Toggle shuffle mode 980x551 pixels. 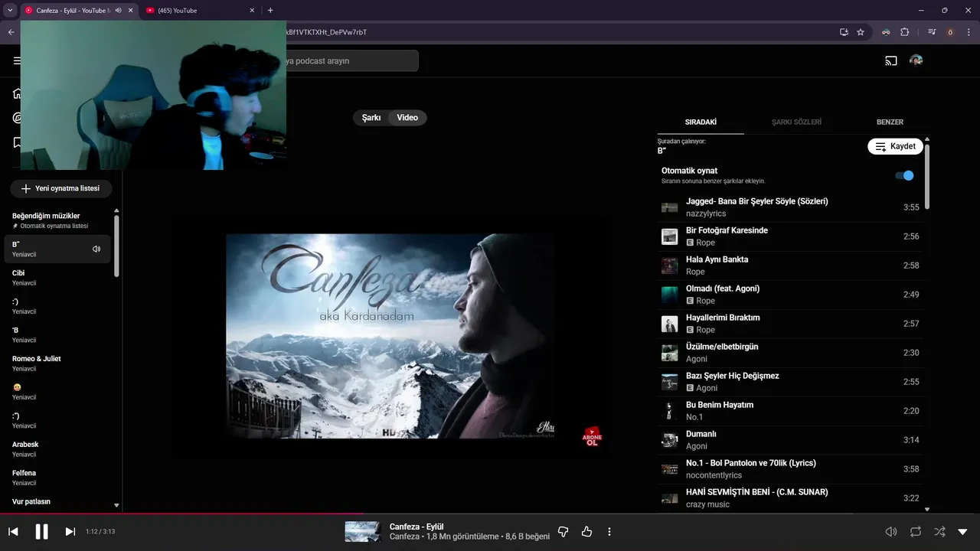pos(939,531)
